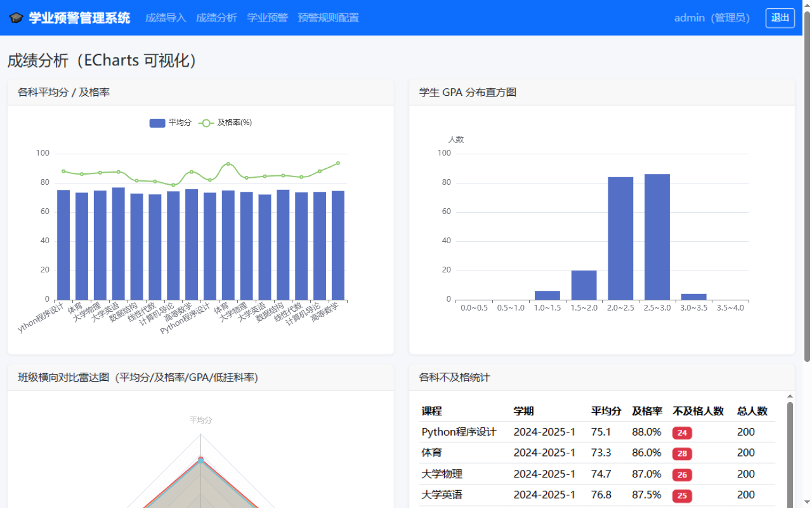This screenshot has height=508, width=812.
Task: Open the 成绩分析 navigation menu
Action: [216, 18]
